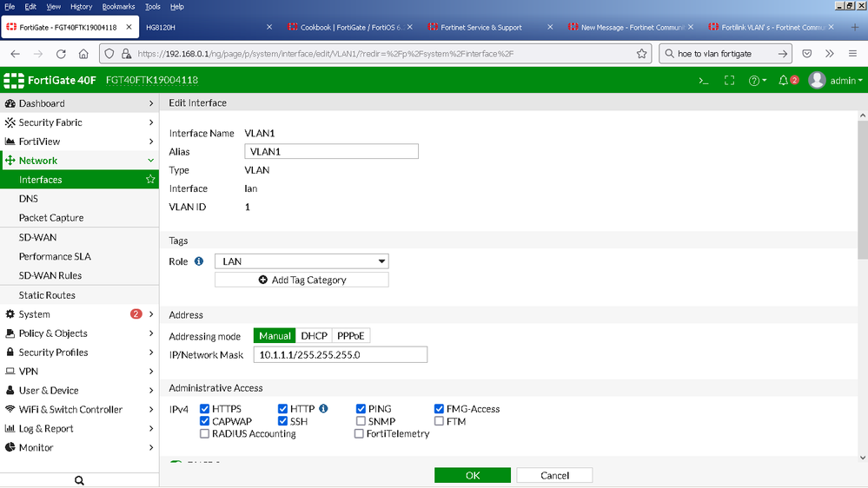This screenshot has height=488, width=868.
Task: Click the HTTP info icon
Action: click(323, 408)
